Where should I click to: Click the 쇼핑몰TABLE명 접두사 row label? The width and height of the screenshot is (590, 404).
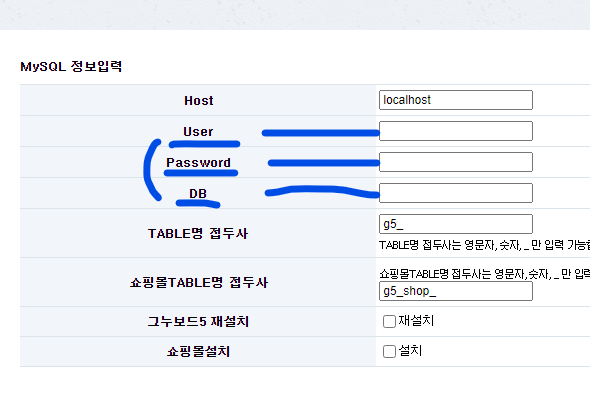tap(199, 282)
